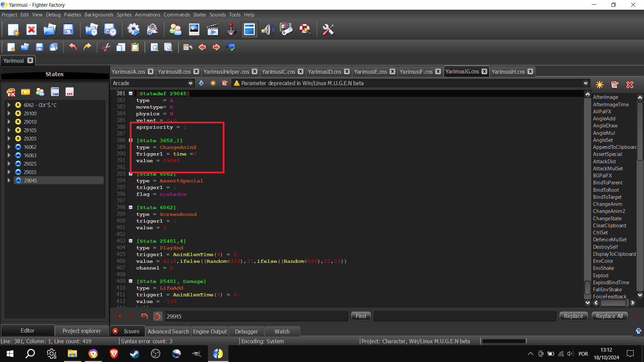
Task: Open the Animations clapperboard icon
Action: (x=213, y=30)
